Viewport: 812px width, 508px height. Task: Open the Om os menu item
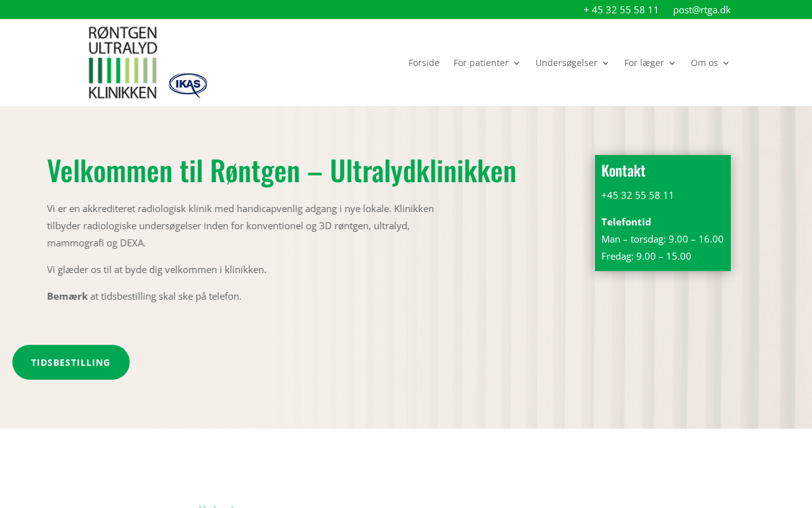704,63
